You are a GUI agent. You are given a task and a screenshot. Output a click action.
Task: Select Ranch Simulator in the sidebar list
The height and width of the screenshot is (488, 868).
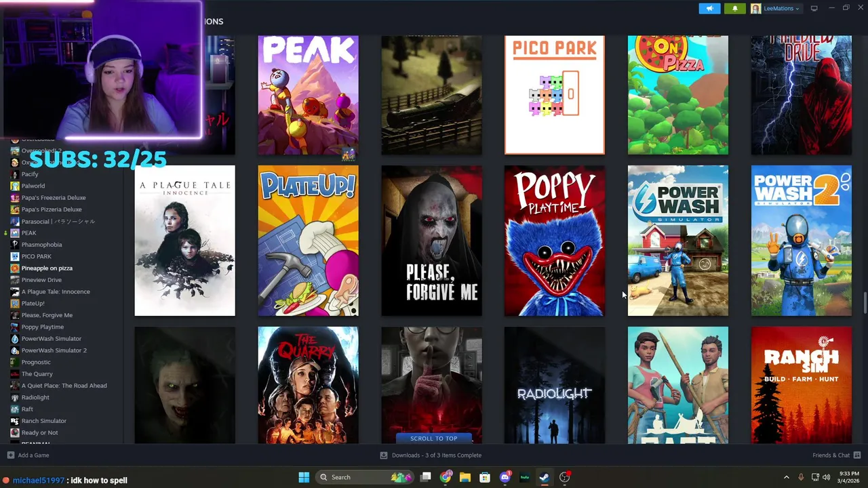44,421
